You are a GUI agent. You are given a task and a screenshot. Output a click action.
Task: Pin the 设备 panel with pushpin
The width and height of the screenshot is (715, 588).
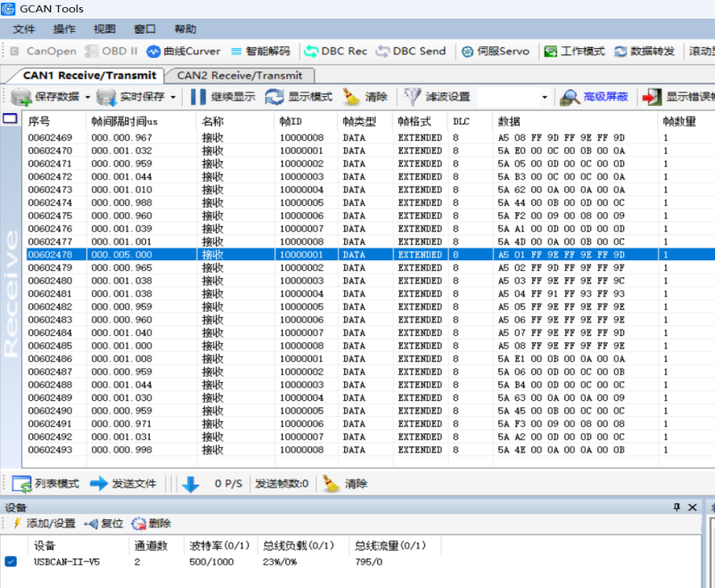point(677,507)
